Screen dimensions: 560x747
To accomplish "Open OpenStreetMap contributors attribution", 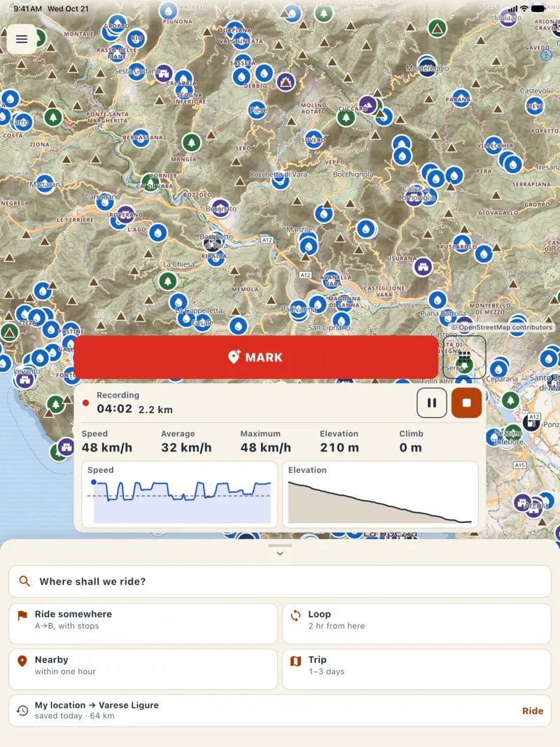I will pyautogui.click(x=501, y=327).
